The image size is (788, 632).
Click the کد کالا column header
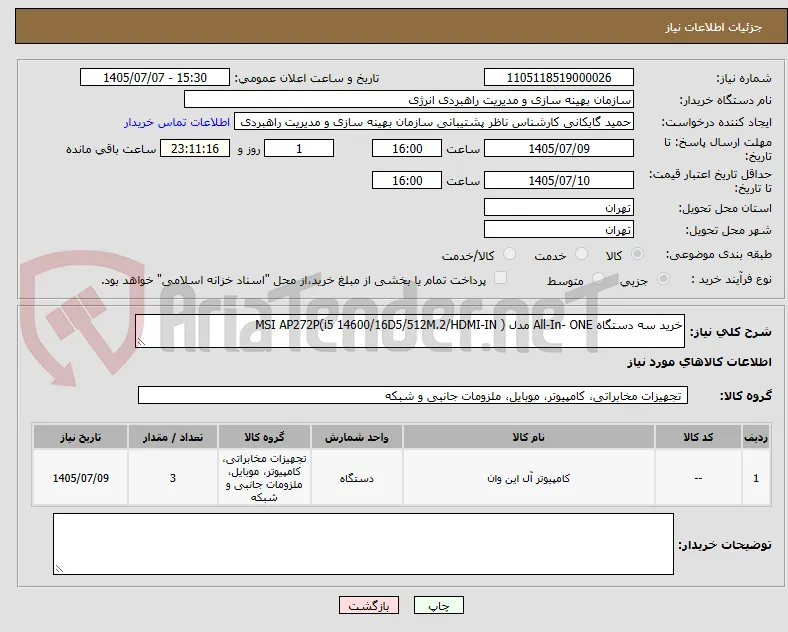[698, 437]
